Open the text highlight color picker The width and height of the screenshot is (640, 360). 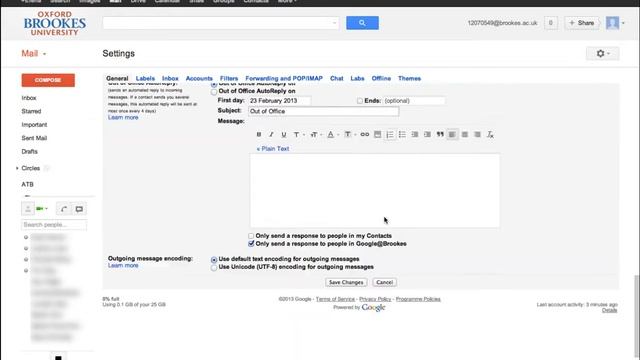coord(348,134)
